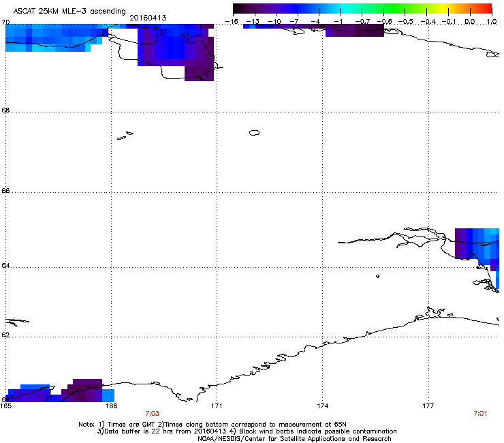Viewport: 504px width, 443px height.
Task: Click the purple data patch on the bottom left coast
Action: (x=82, y=391)
